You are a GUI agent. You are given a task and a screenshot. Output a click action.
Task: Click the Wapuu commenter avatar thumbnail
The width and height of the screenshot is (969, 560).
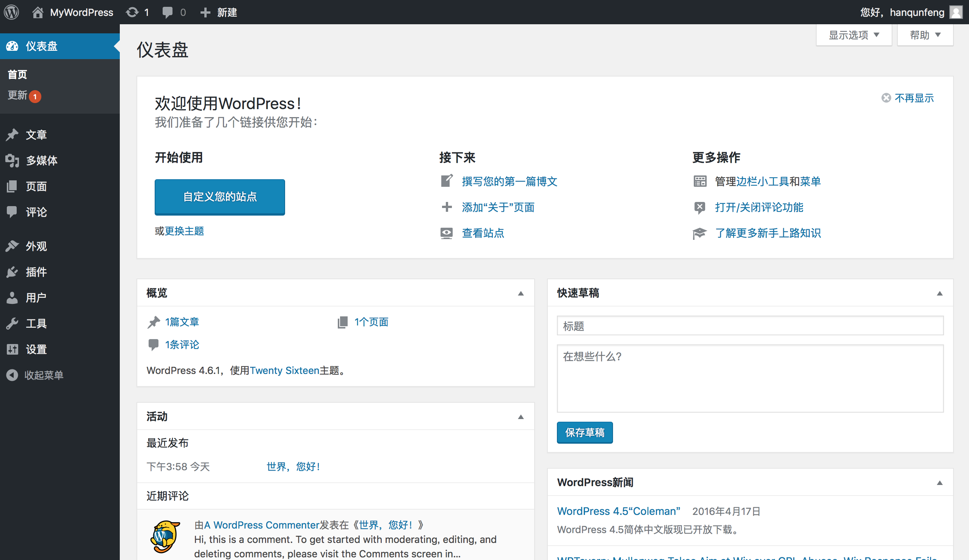165,537
